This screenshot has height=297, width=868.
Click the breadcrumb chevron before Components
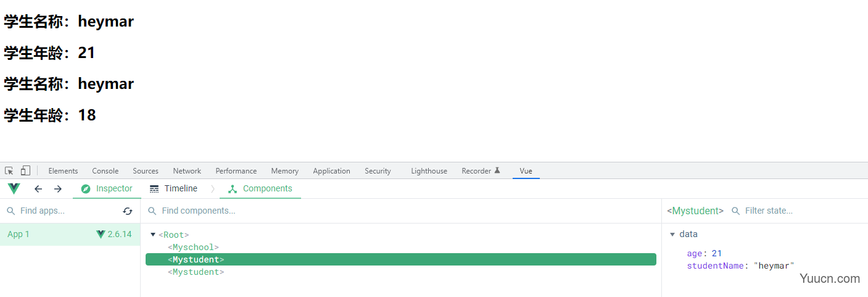tap(213, 189)
